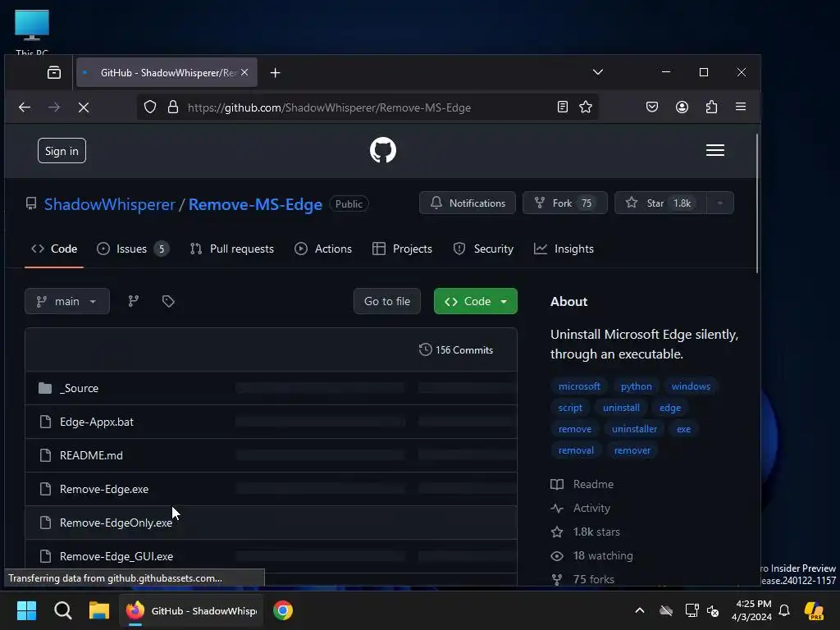Open the Firefox account icon

coord(682,107)
